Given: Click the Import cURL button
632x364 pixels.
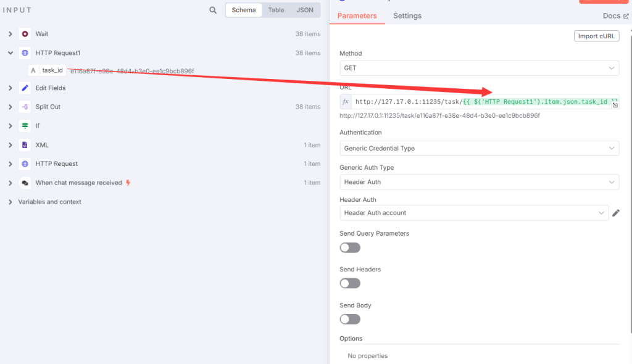Looking at the screenshot, I should [x=596, y=36].
